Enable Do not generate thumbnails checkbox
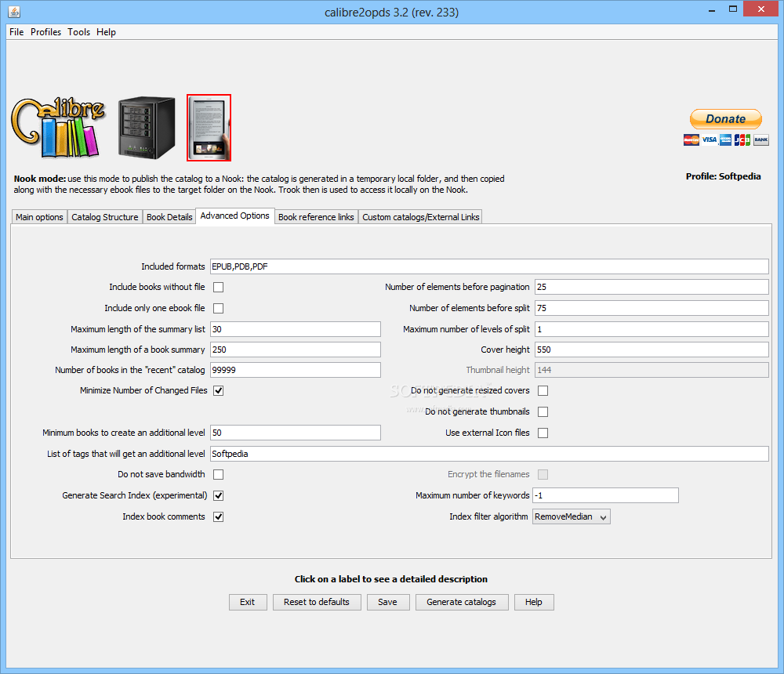 point(543,411)
